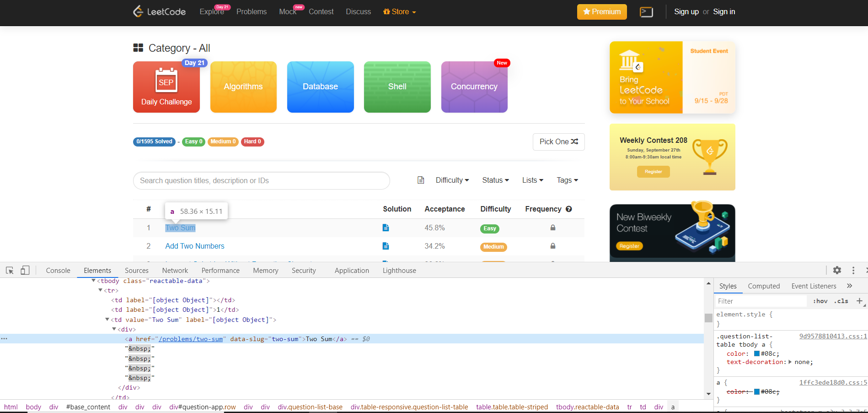Open the Two Sum solution article icon
This screenshot has height=413, width=868.
click(386, 228)
